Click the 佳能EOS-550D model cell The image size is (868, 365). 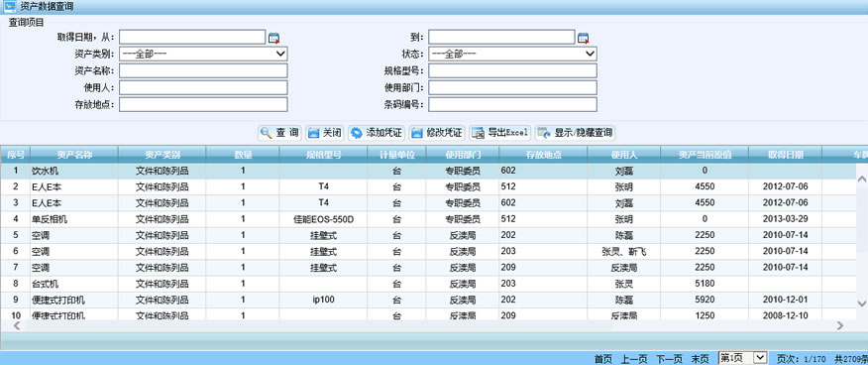tap(323, 219)
